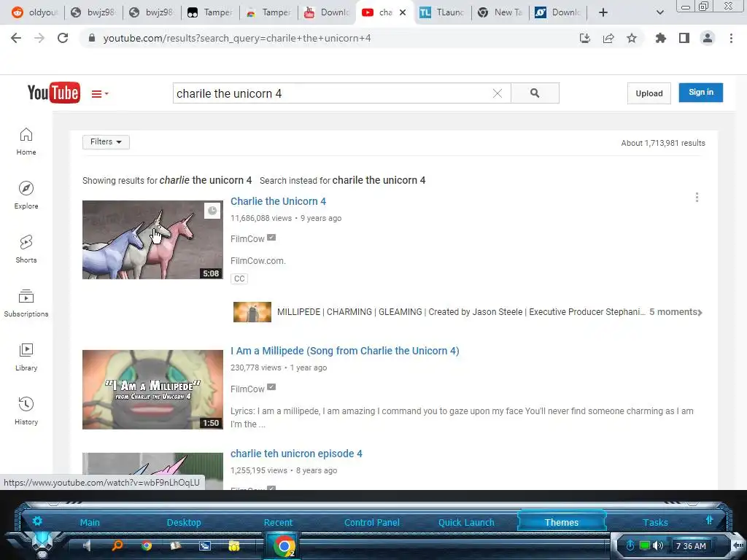Open FilmCow channel under I Am a Millipede
747x560 pixels.
[247, 389]
